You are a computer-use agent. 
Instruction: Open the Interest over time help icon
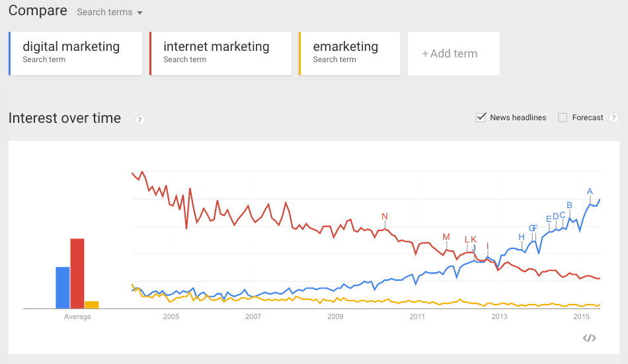139,120
